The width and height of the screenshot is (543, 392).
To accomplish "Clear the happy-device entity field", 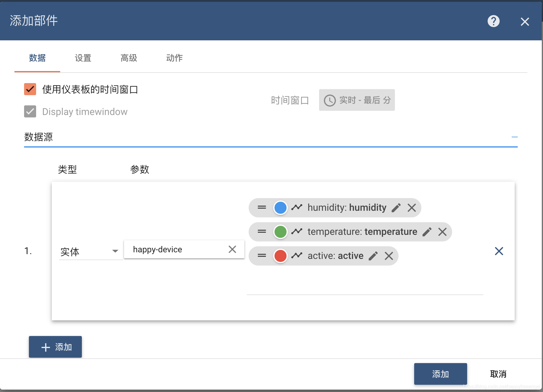I will (232, 249).
